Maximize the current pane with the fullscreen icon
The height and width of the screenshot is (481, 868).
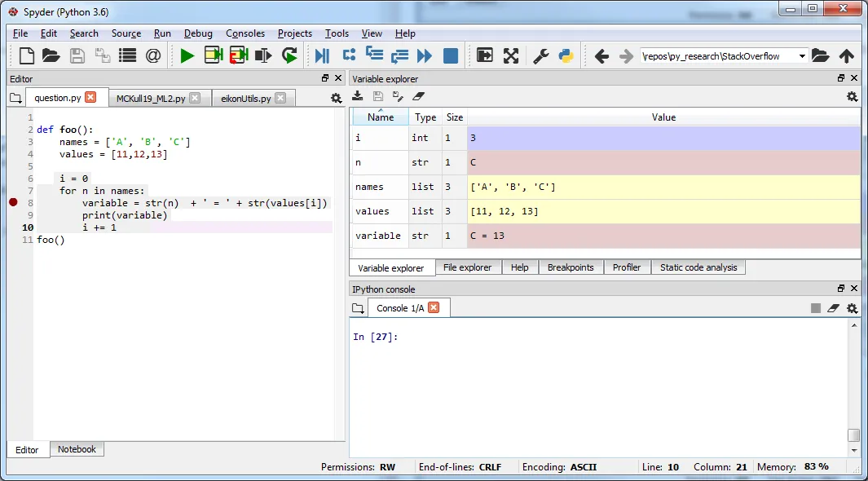511,55
